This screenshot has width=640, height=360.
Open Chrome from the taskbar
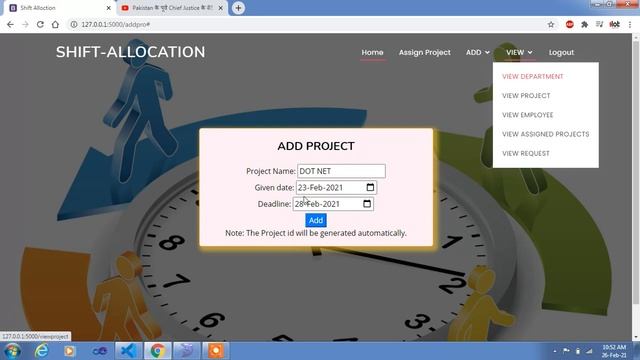point(158,351)
